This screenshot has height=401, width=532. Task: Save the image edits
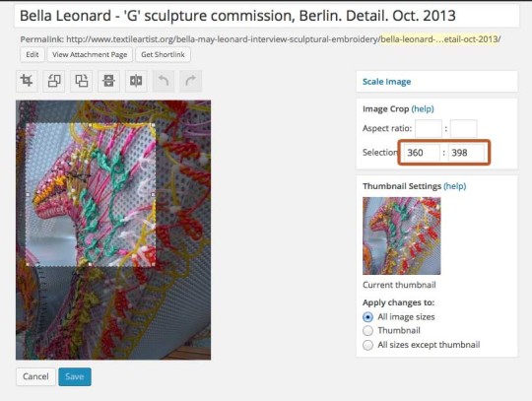click(75, 376)
